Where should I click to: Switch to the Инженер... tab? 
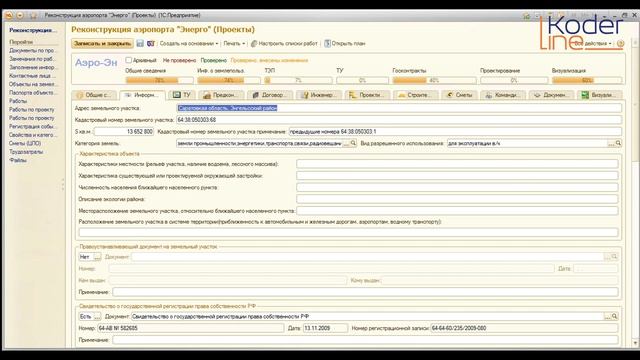[319, 95]
